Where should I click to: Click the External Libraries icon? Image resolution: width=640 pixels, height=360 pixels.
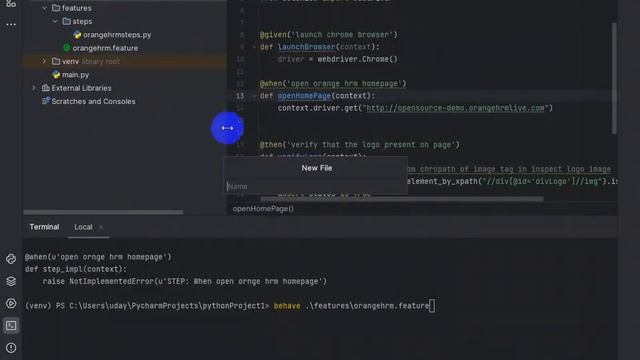tap(46, 88)
